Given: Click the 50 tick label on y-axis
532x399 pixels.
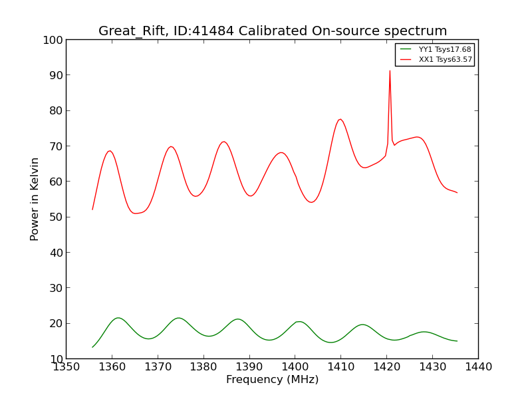Looking at the screenshot, I should click(56, 217).
